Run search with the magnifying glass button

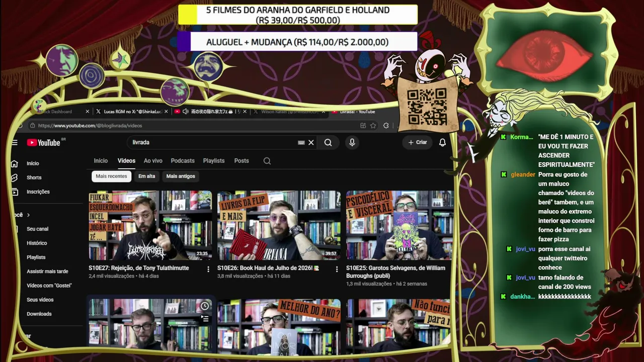[x=328, y=143]
